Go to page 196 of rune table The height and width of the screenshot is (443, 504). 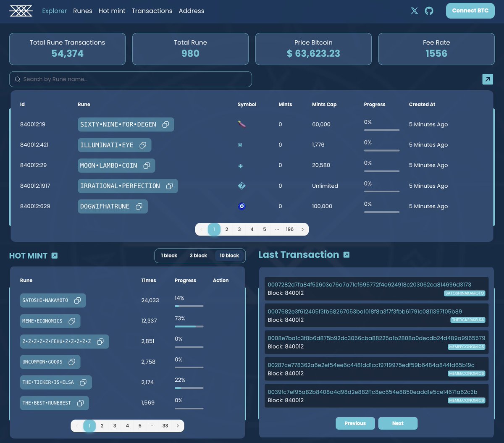point(290,229)
